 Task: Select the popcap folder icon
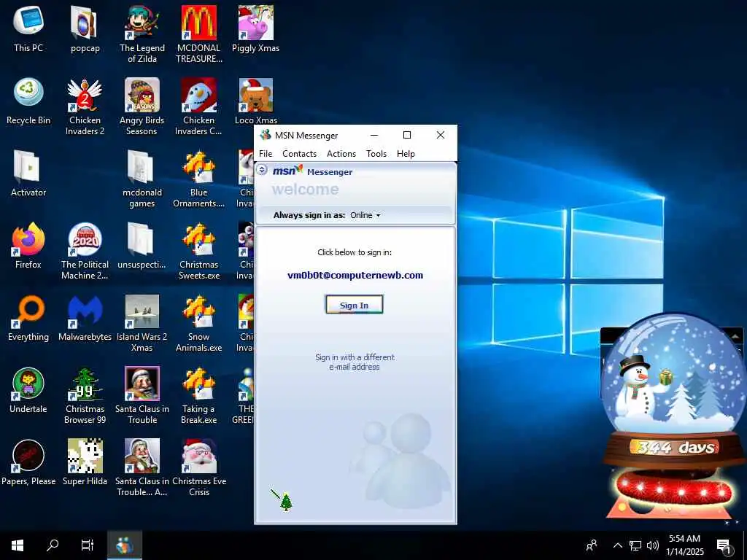tap(85, 29)
